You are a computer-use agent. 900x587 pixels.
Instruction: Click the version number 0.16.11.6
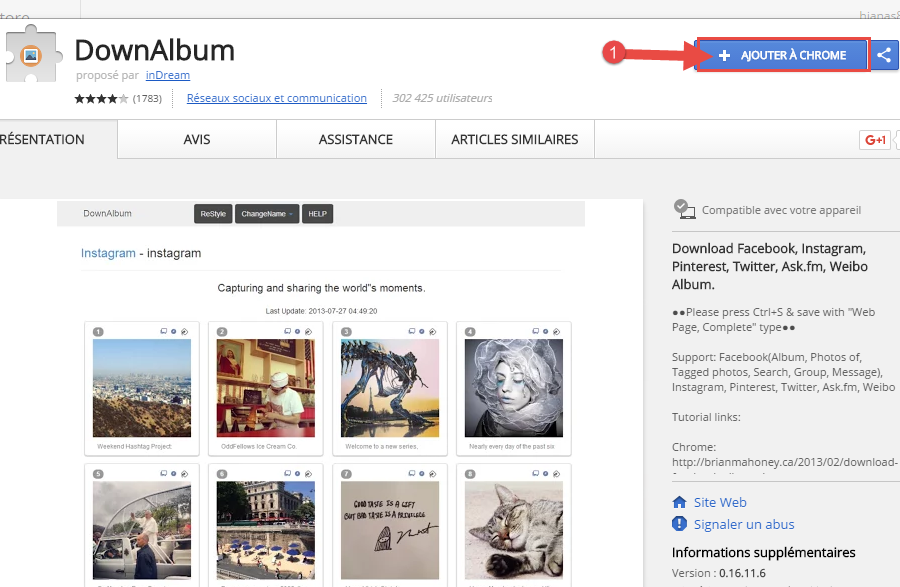coord(742,573)
